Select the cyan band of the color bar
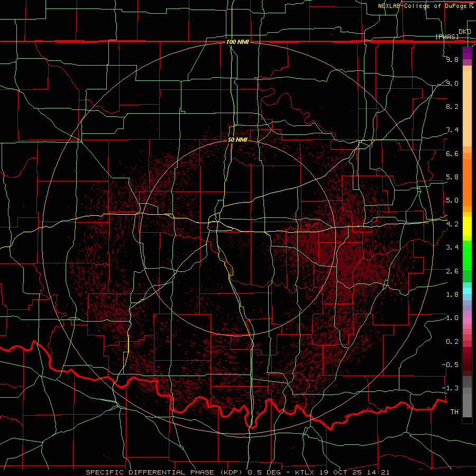476x476 pixels. pos(467,291)
